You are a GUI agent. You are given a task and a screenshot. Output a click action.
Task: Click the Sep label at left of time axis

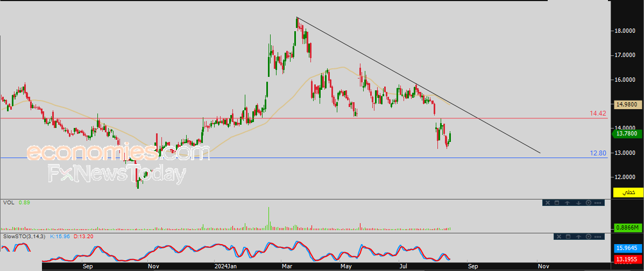[88, 267]
